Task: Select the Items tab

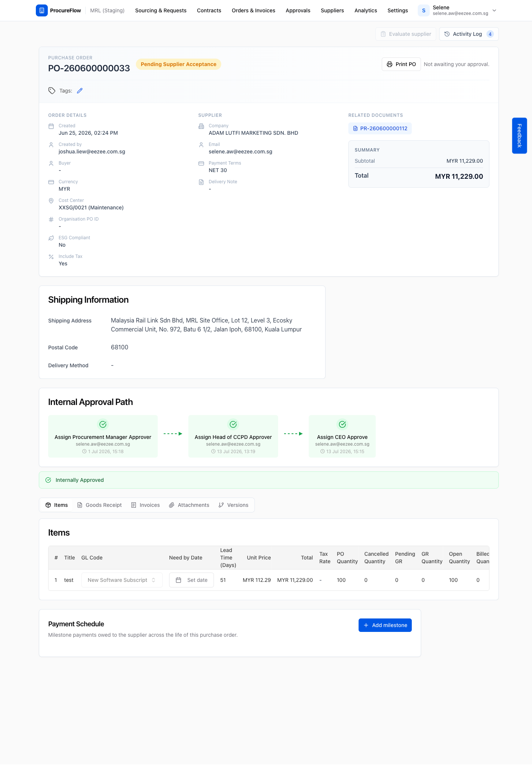Action: click(57, 505)
